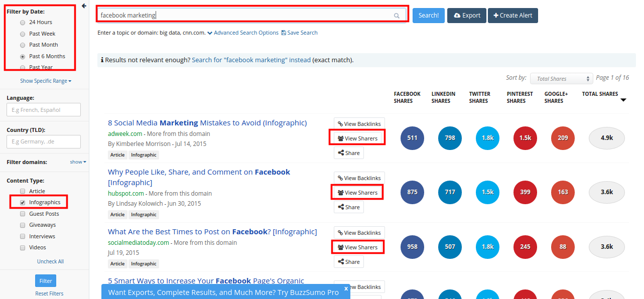The width and height of the screenshot is (644, 299).
Task: View Backlinks for the adweek.com result
Action: coord(359,124)
